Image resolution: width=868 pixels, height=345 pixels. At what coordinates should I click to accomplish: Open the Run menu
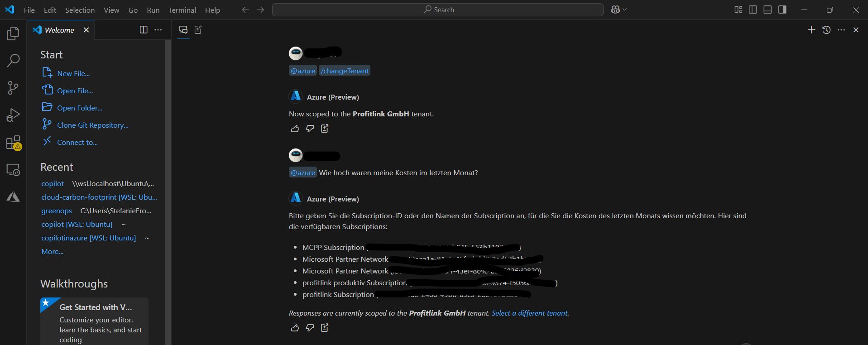point(153,10)
